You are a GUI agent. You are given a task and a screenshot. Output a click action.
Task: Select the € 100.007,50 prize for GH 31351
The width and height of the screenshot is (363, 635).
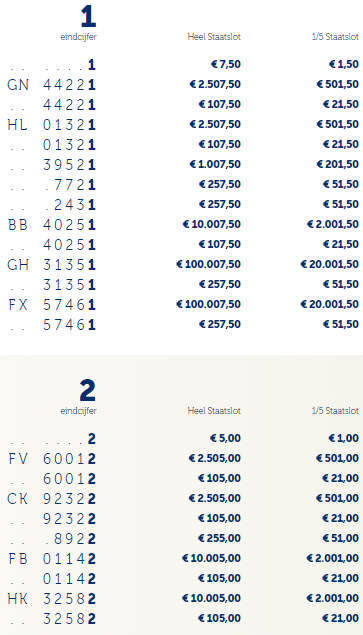tap(208, 264)
